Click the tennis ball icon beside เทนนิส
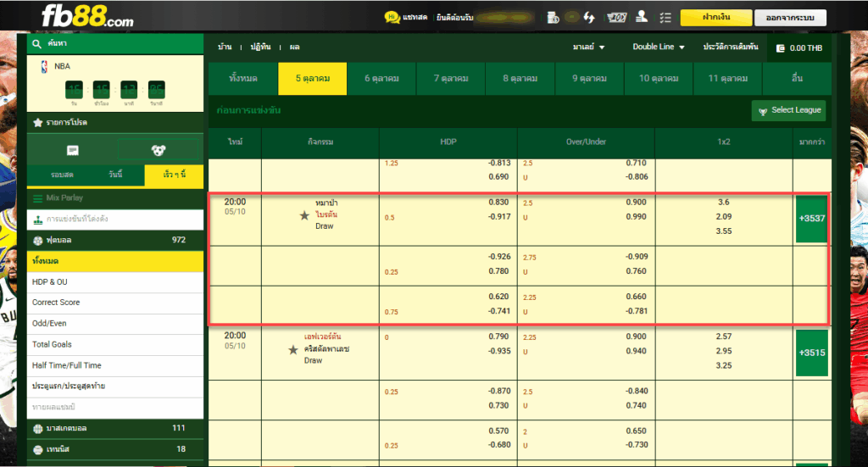The height and width of the screenshot is (467, 868). click(x=37, y=450)
